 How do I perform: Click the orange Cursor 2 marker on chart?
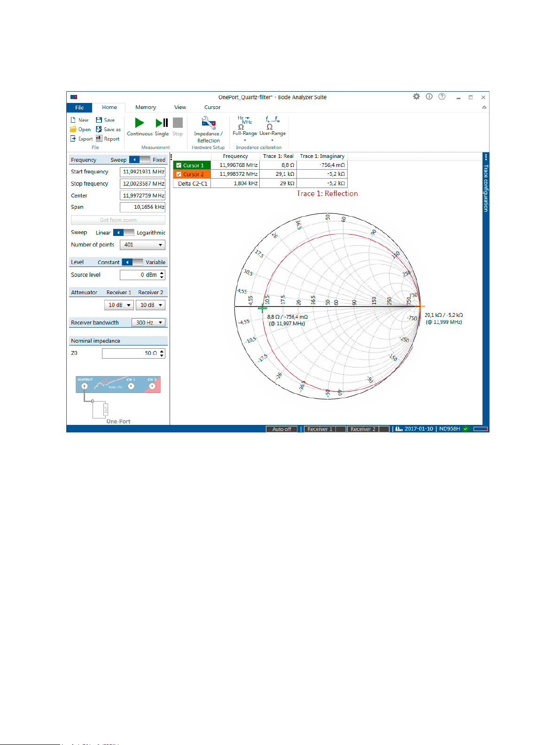[x=420, y=306]
